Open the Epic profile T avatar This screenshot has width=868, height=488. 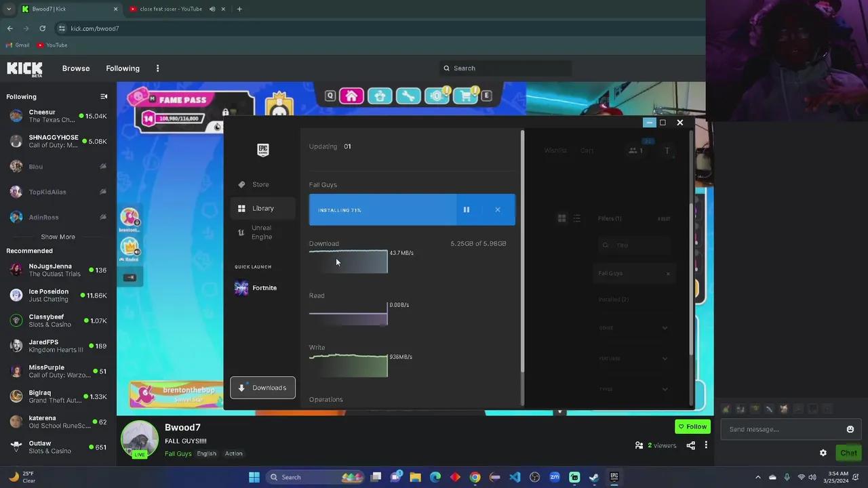click(x=667, y=151)
